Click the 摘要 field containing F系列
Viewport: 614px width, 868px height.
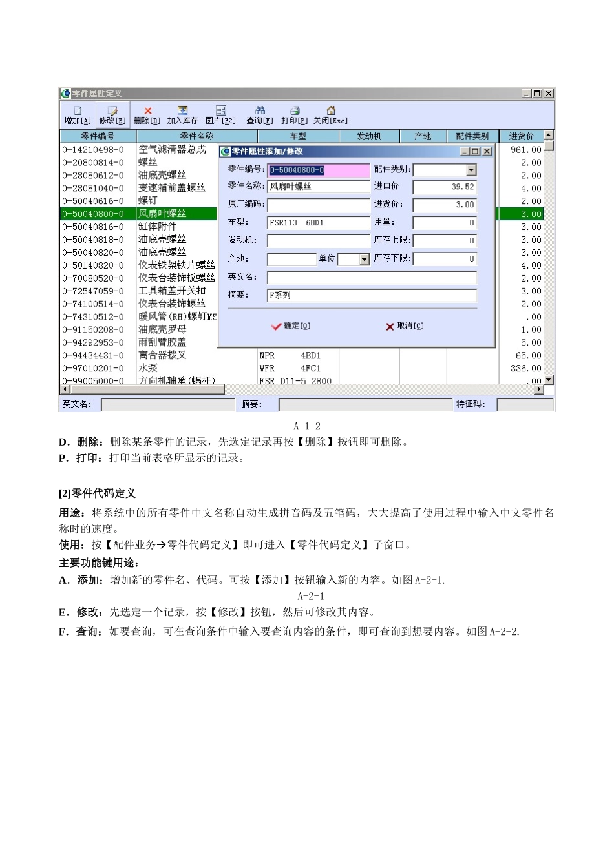coord(372,295)
